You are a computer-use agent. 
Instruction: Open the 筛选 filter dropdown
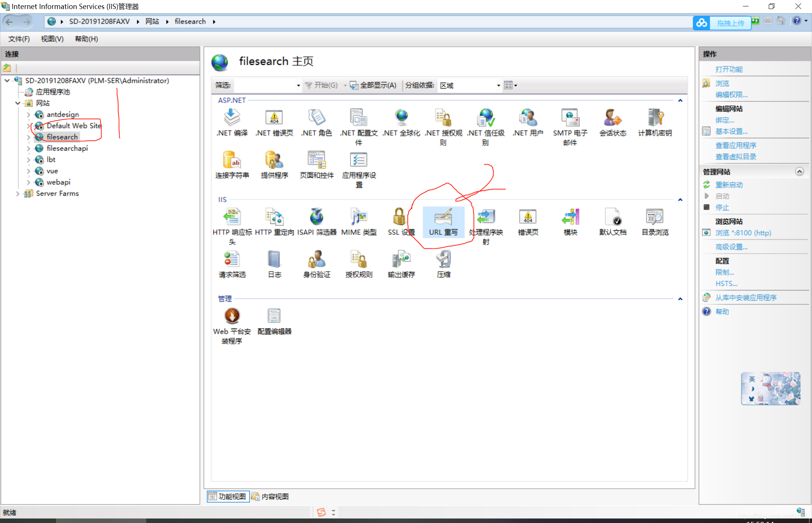(x=298, y=85)
